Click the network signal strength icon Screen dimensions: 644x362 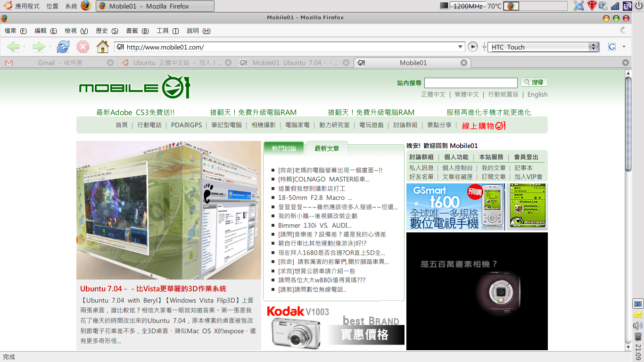[x=615, y=6]
